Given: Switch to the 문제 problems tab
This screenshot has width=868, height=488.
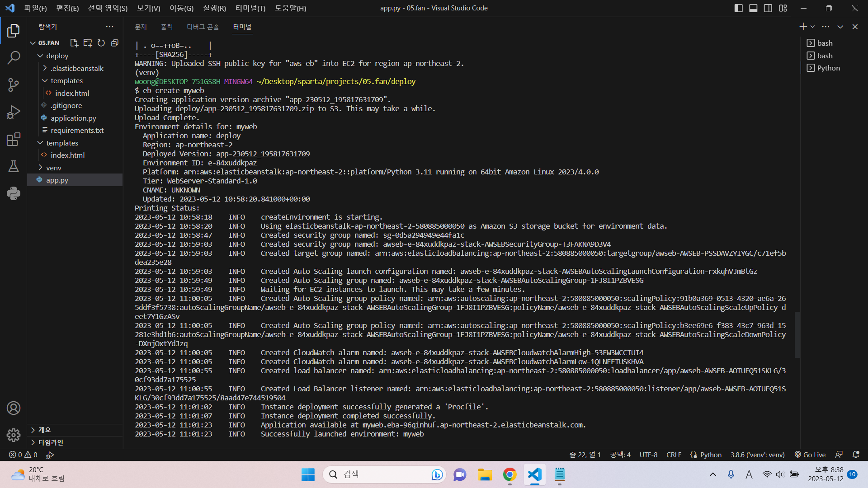Looking at the screenshot, I should pos(141,27).
